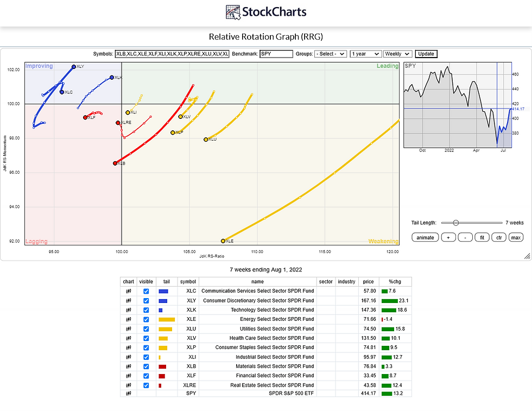Open the XLF row chart icon
Viewport: 532px width, 411px height.
[x=129, y=376]
